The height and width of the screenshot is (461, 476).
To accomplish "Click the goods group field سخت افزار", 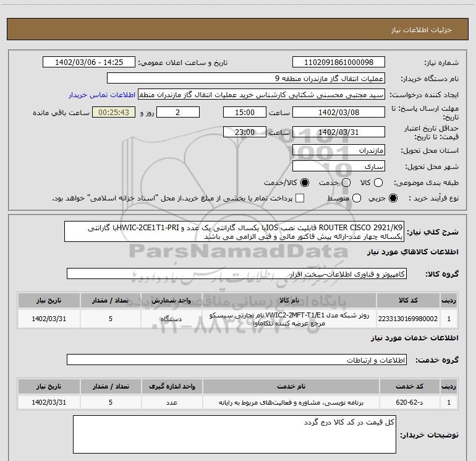I will (x=237, y=274).
